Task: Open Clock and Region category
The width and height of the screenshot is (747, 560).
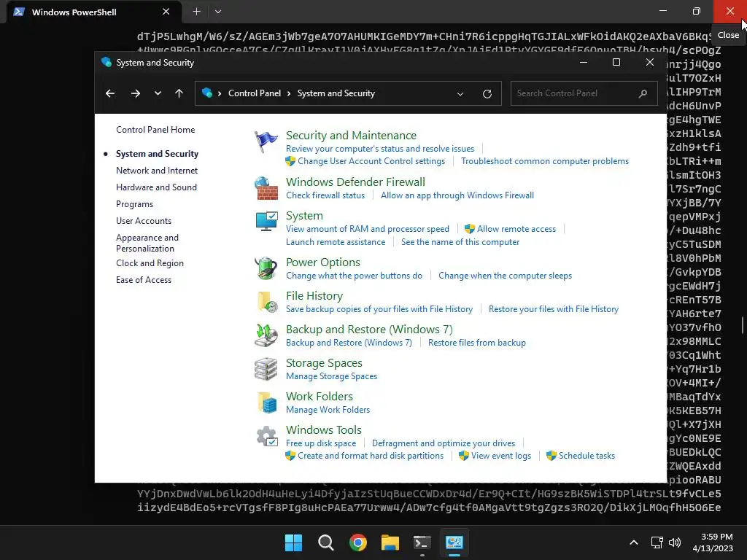Action: [150, 262]
